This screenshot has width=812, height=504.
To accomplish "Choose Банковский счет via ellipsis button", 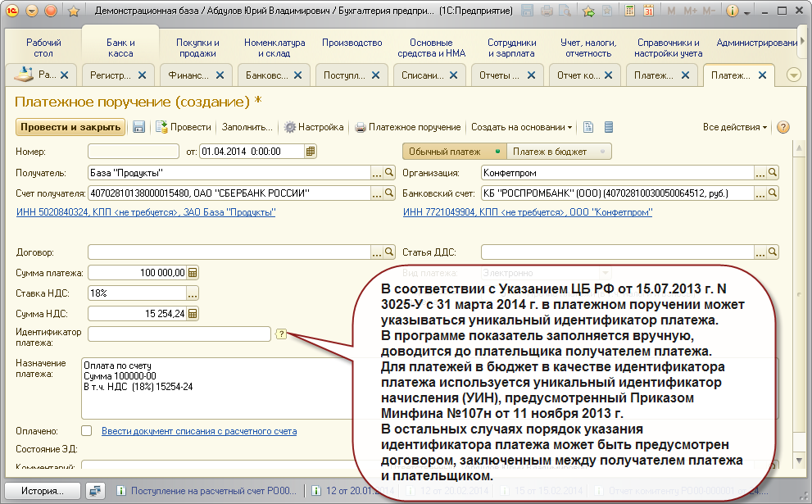I will 760,193.
